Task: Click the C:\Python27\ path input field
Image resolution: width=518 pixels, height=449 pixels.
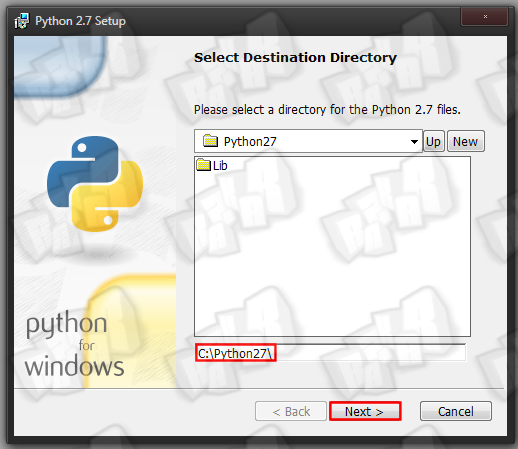Action: (330, 353)
